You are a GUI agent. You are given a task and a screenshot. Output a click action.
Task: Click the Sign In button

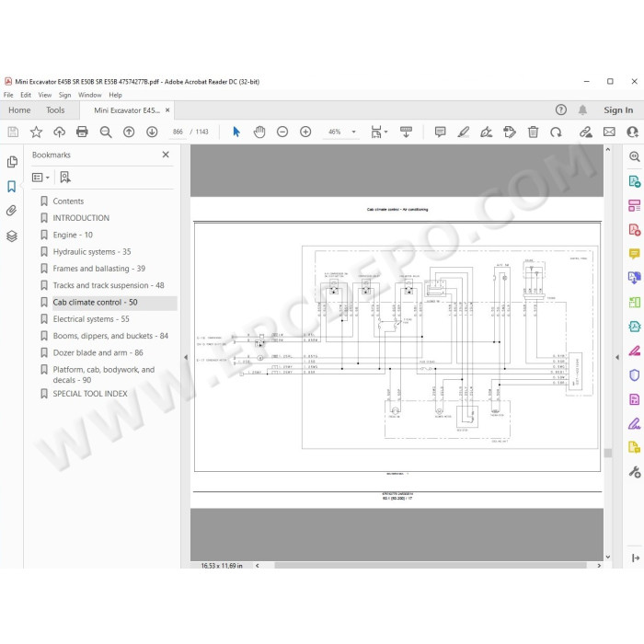coord(618,110)
